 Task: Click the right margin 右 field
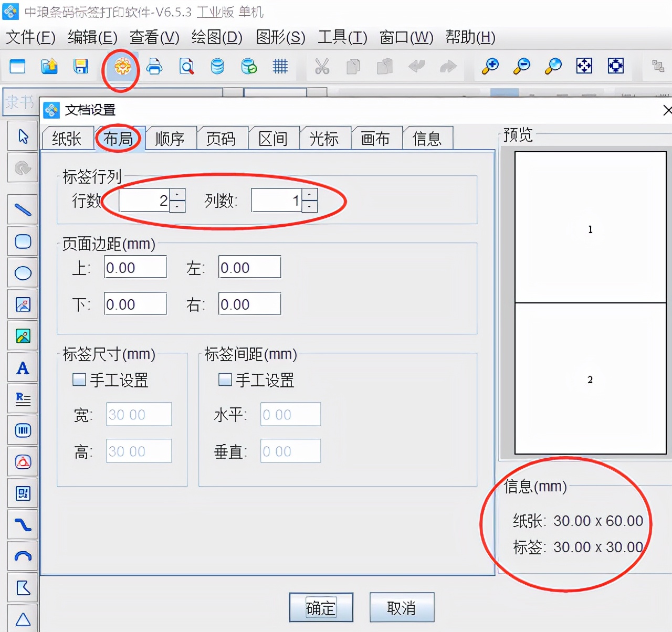(x=250, y=304)
